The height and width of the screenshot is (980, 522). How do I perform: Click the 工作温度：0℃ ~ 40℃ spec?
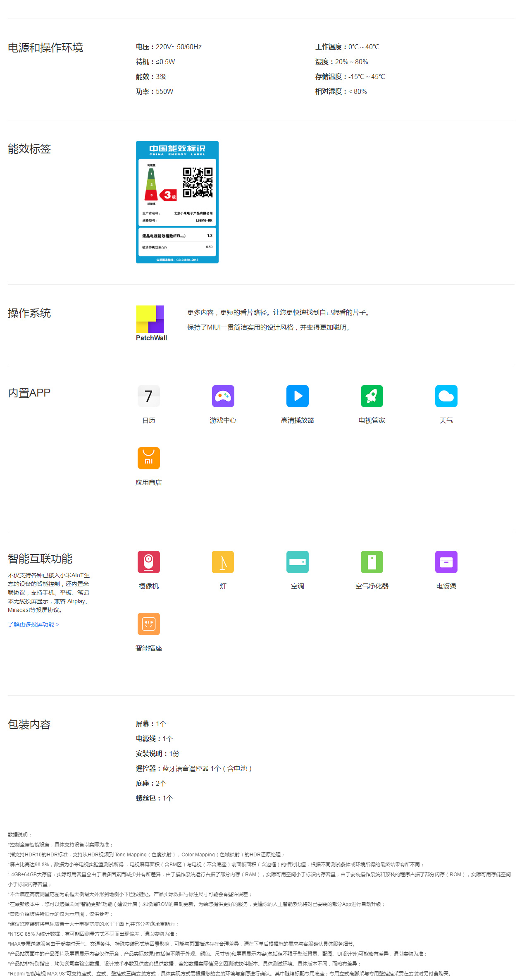tap(347, 47)
